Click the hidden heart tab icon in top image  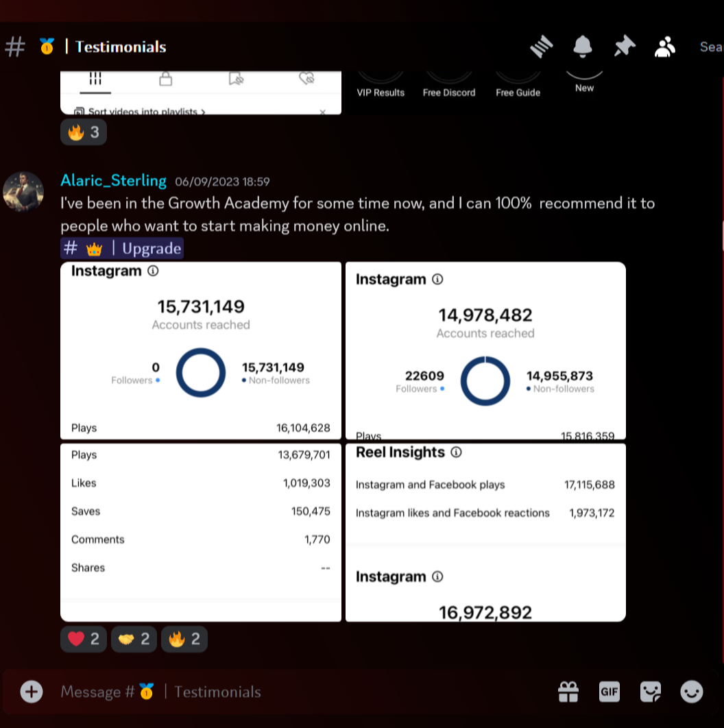pos(306,78)
